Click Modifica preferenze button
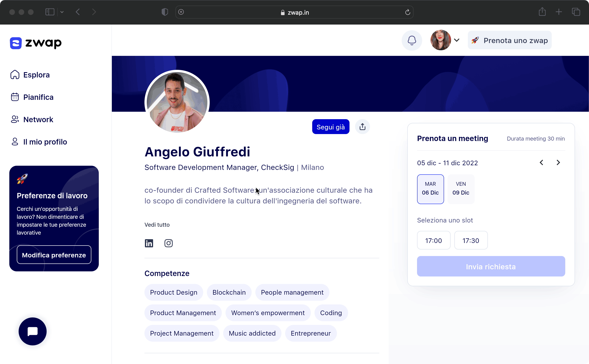The image size is (589, 364). click(54, 255)
